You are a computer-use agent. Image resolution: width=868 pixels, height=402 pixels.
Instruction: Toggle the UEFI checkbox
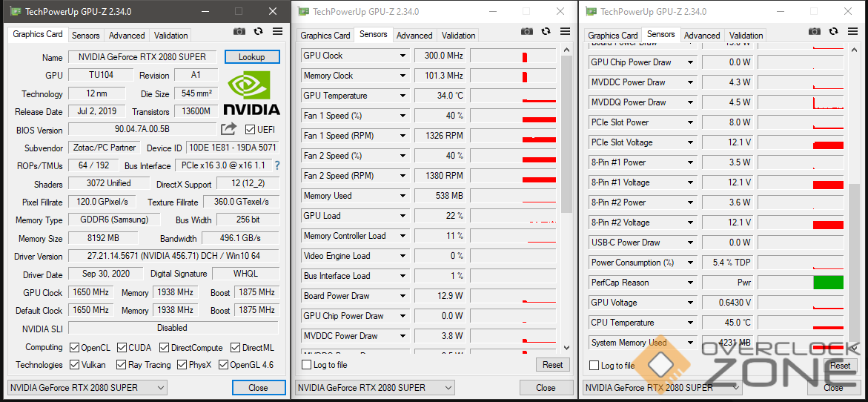[251, 130]
